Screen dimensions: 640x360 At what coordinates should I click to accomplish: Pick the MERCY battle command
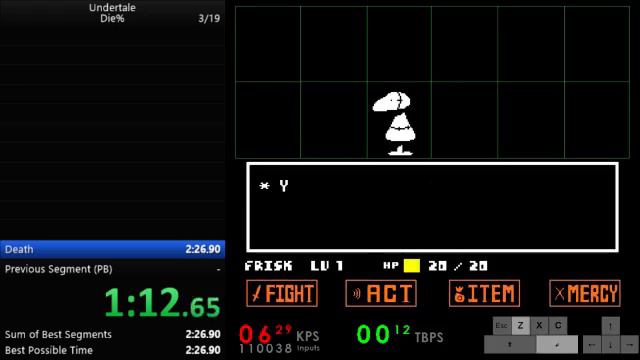coord(584,293)
